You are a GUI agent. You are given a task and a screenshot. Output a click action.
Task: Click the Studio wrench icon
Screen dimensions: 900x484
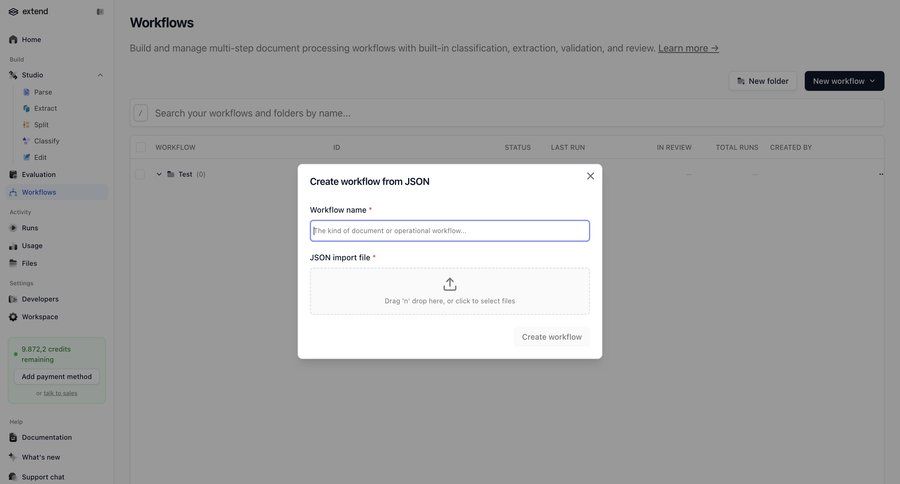pos(13,75)
